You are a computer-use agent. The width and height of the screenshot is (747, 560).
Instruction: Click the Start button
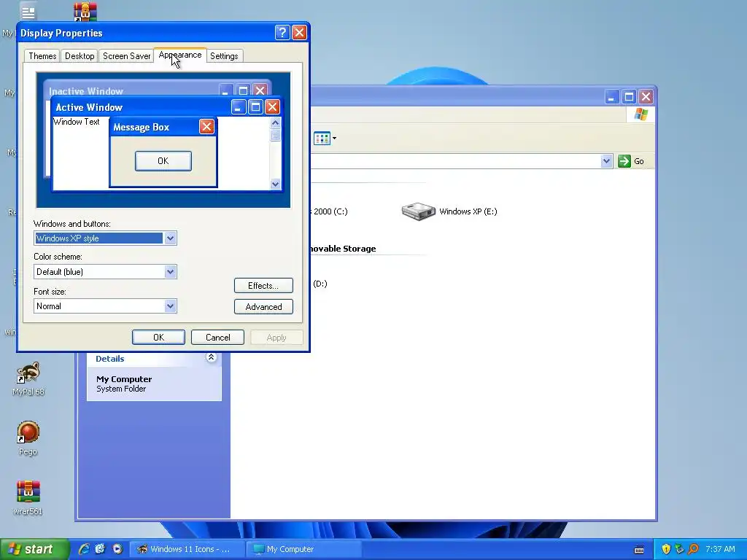[34, 549]
